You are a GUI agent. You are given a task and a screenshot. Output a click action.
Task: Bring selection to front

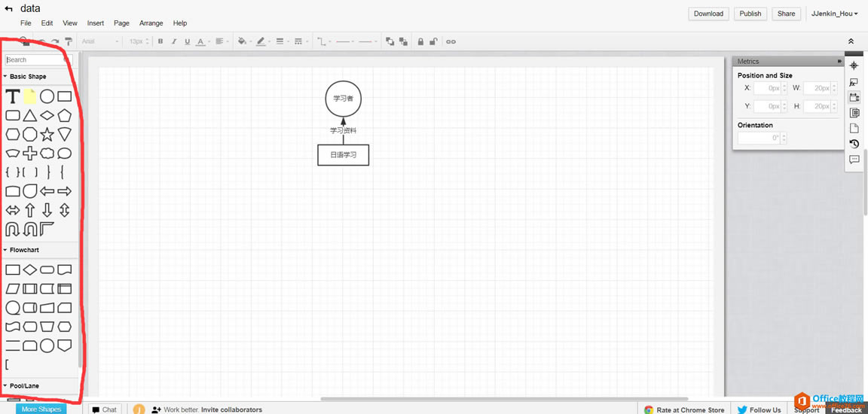[x=390, y=41]
